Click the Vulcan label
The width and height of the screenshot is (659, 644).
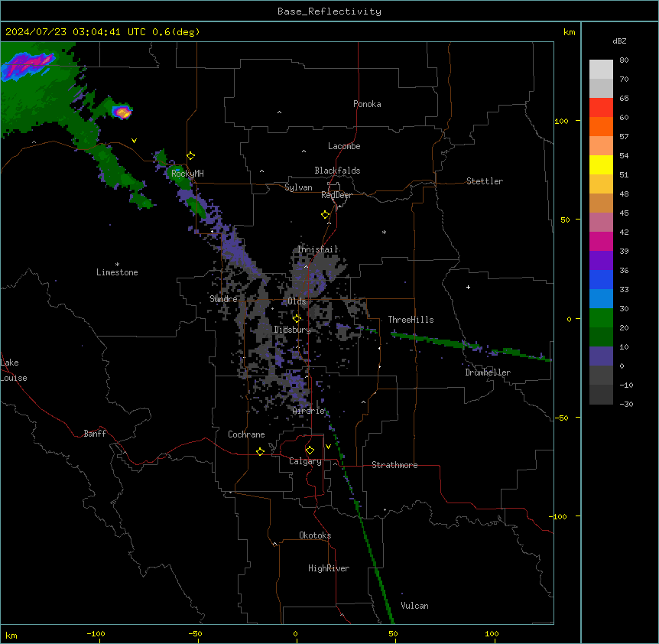coord(415,606)
